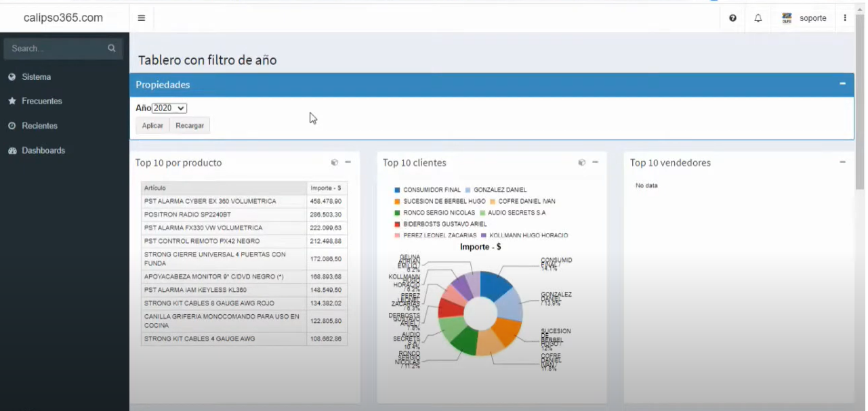Image resolution: width=868 pixels, height=411 pixels.
Task: Open the help question mark icon
Action: point(732,18)
